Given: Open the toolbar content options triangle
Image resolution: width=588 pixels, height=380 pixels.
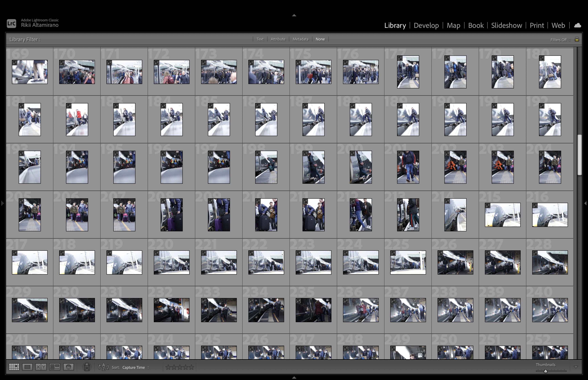Looking at the screenshot, I should click(576, 367).
